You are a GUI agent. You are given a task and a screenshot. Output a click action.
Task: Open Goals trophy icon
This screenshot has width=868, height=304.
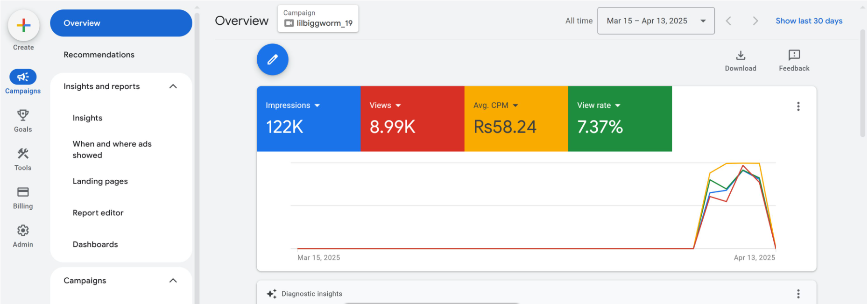click(23, 115)
